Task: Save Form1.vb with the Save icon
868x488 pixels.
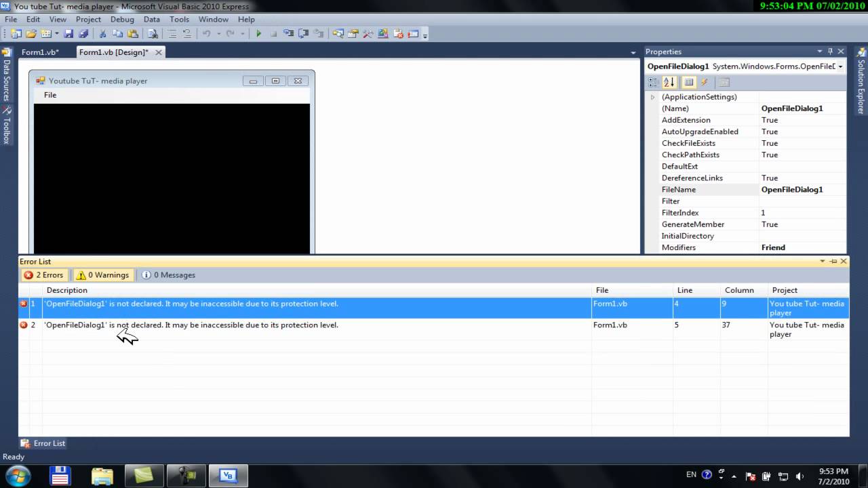Action: tap(68, 34)
